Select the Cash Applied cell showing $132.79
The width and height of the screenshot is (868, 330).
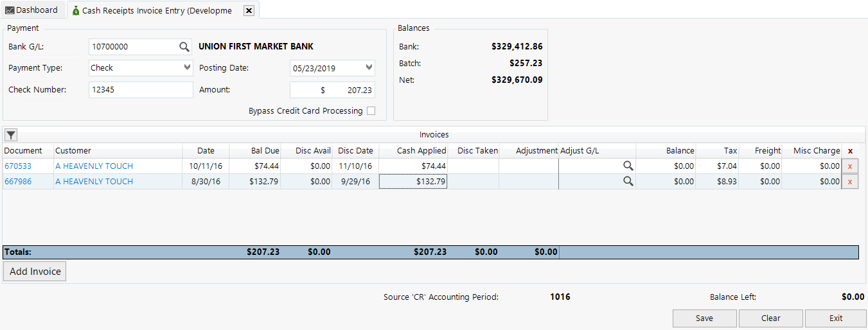pos(413,182)
